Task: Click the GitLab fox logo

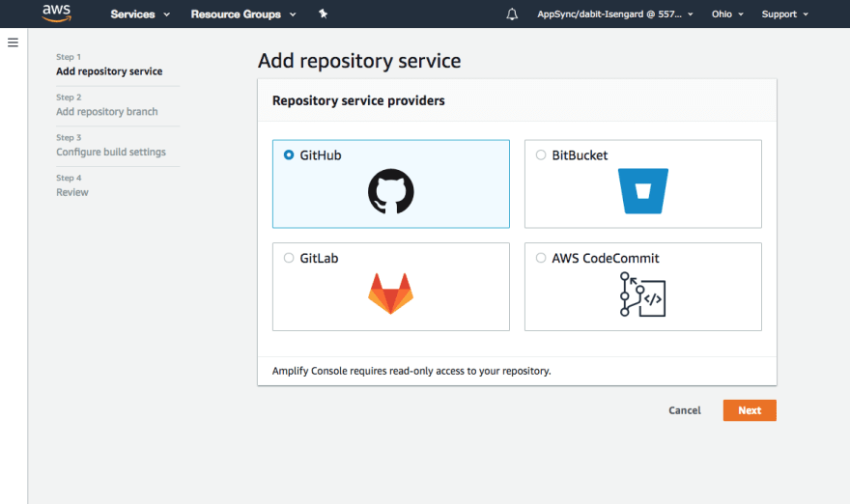Action: 391,294
